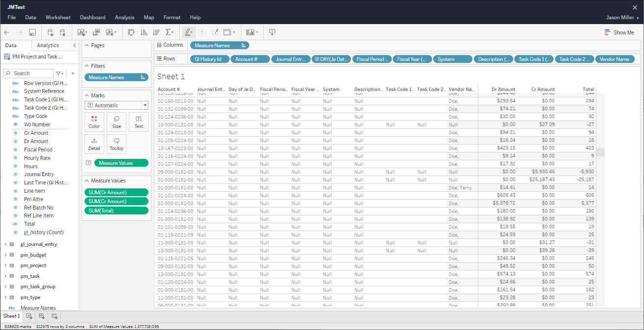
Task: Open the File menu
Action: coord(12,17)
